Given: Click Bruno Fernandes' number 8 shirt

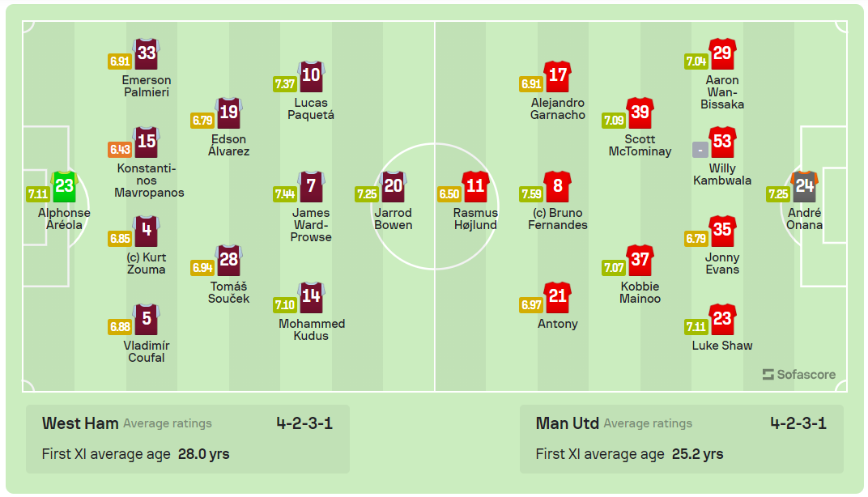Looking at the screenshot, I should coord(557,187).
